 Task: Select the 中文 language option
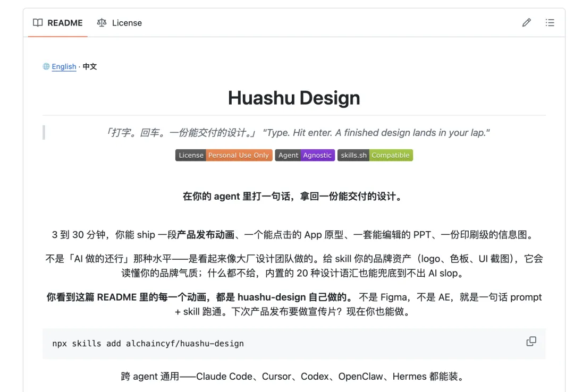[x=89, y=66]
